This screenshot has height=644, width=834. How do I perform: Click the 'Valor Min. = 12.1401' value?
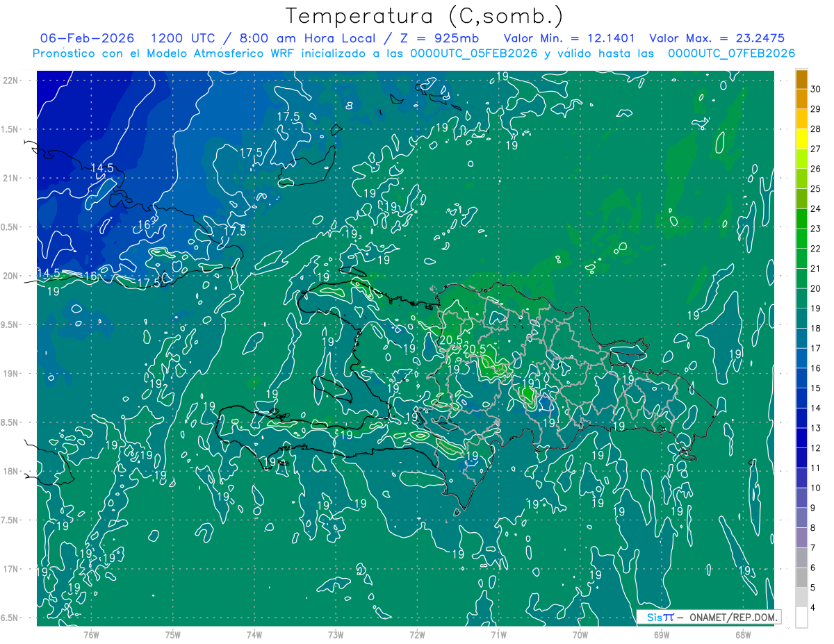coord(569,38)
